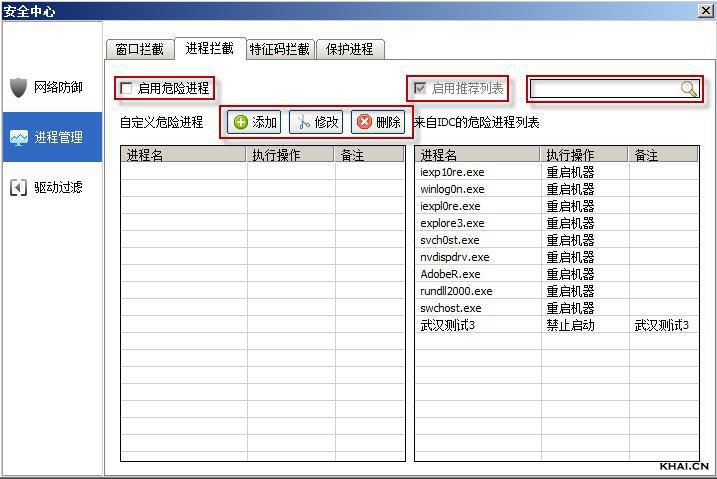Select the 保护进程 tab
Image resolution: width=717 pixels, height=479 pixels.
(349, 49)
